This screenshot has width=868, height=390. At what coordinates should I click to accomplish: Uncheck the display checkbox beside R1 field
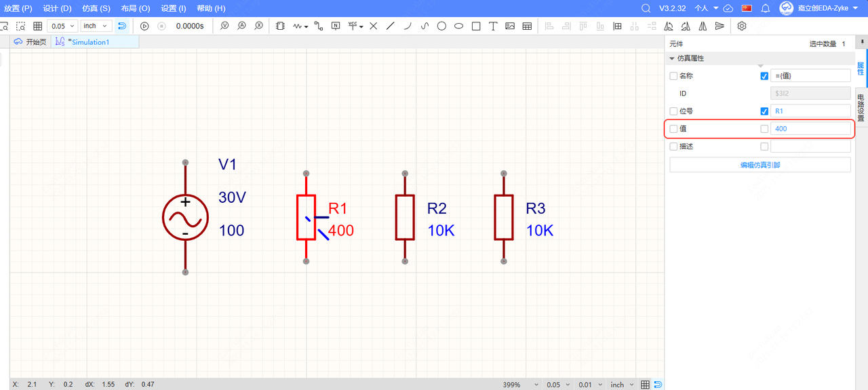click(765, 111)
